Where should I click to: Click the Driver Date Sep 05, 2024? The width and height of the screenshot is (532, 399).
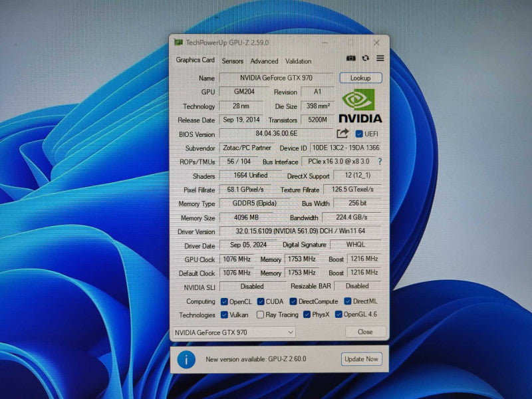click(248, 245)
